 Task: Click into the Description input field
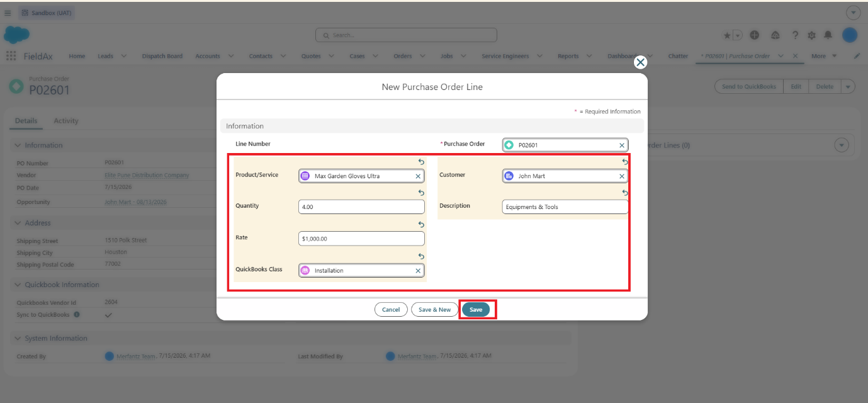565,207
